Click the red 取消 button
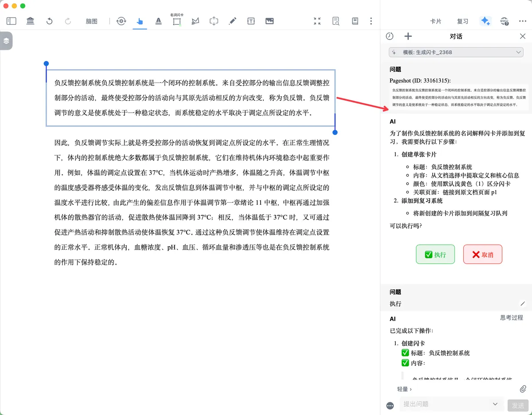The height and width of the screenshot is (415, 532). pyautogui.click(x=483, y=254)
